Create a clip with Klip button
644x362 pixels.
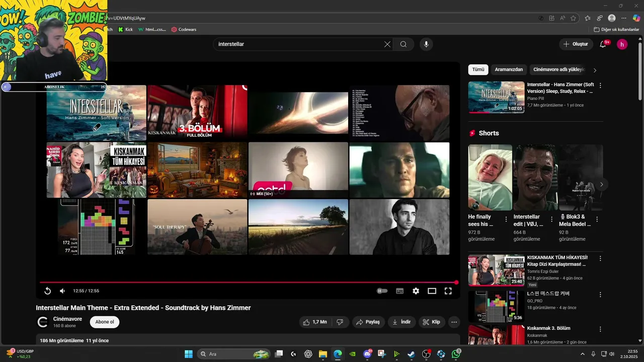point(432,322)
